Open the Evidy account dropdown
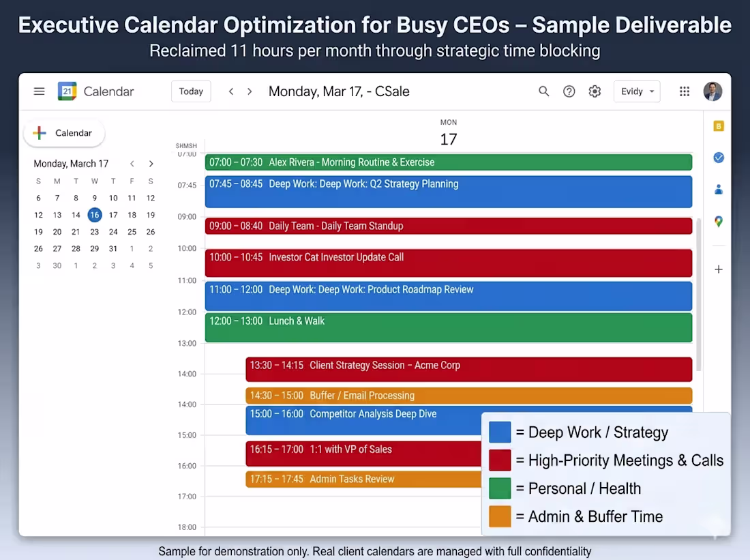This screenshot has height=560, width=750. tap(636, 91)
